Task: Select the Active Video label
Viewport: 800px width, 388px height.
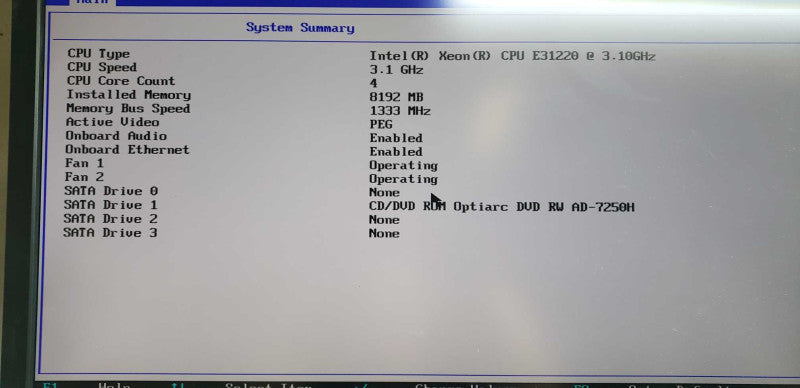Action: pos(112,122)
